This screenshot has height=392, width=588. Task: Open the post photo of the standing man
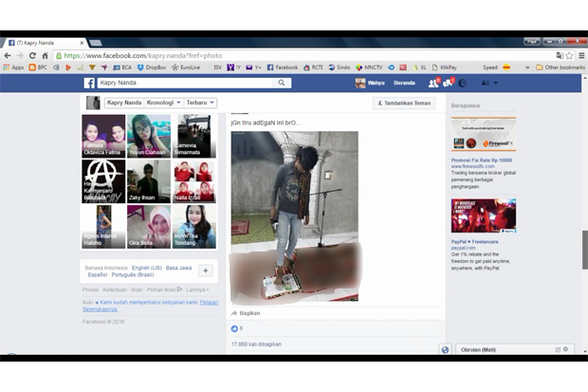295,216
